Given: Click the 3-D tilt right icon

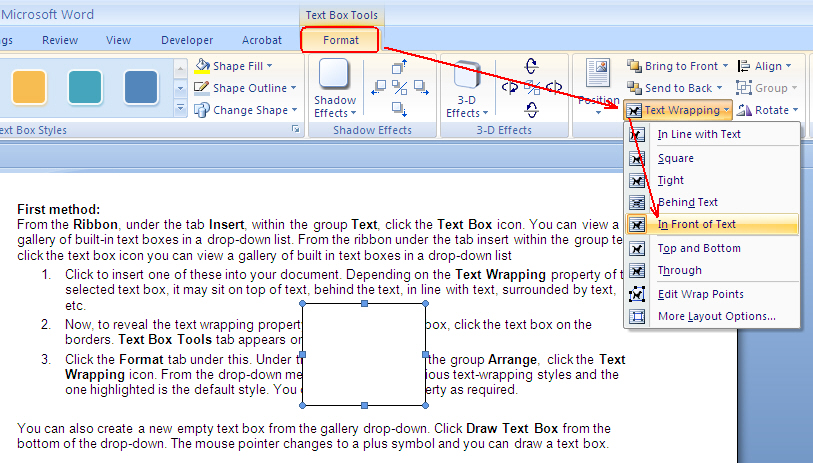Looking at the screenshot, I should click(554, 88).
